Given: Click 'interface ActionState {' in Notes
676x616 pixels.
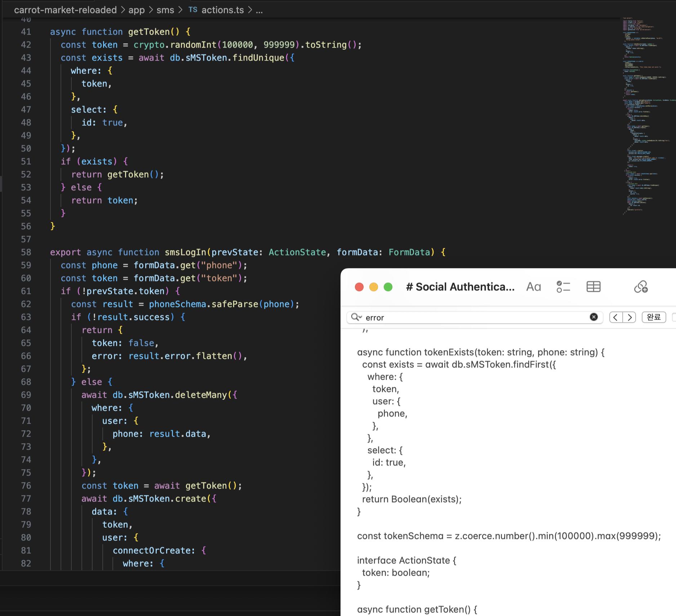Looking at the screenshot, I should tap(406, 560).
